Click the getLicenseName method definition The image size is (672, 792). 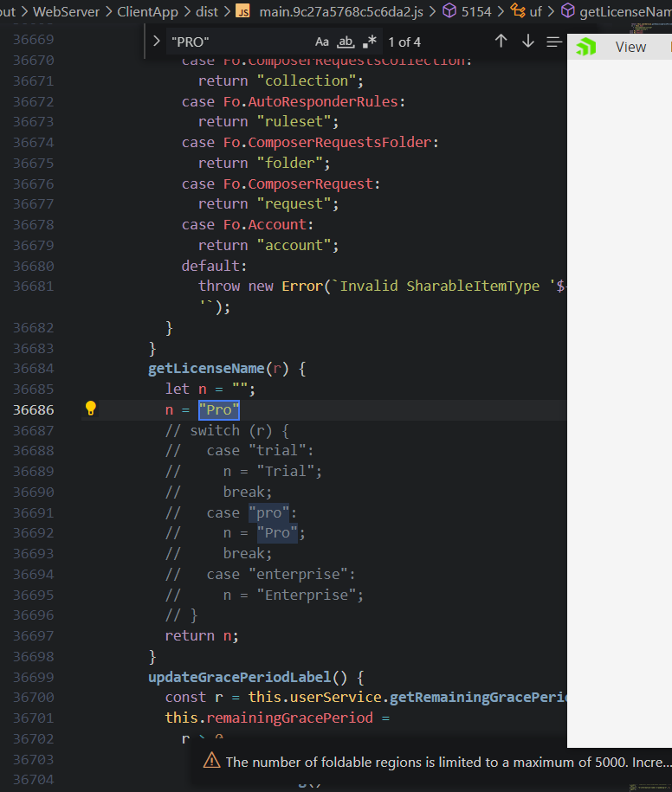tap(206, 369)
